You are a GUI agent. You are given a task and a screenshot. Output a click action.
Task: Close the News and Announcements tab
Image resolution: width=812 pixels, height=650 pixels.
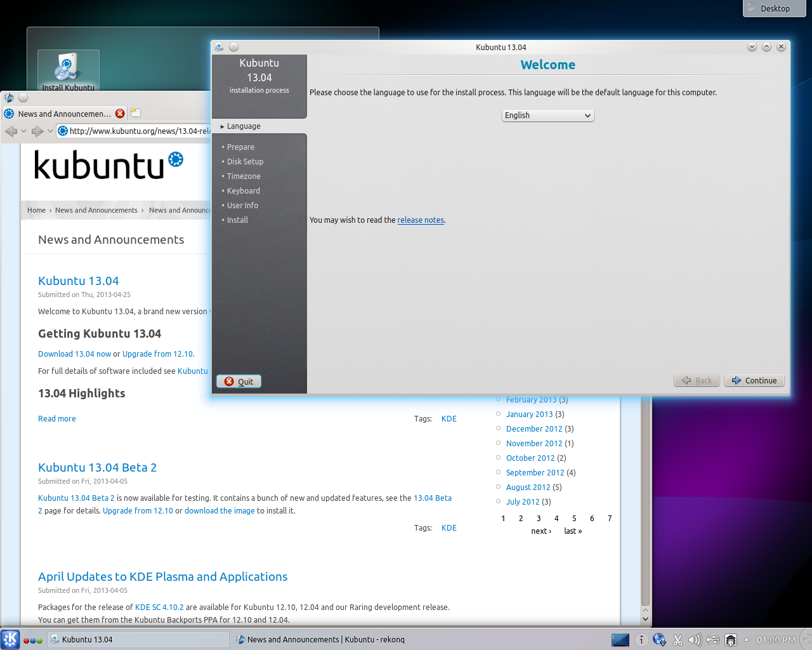[120, 114]
